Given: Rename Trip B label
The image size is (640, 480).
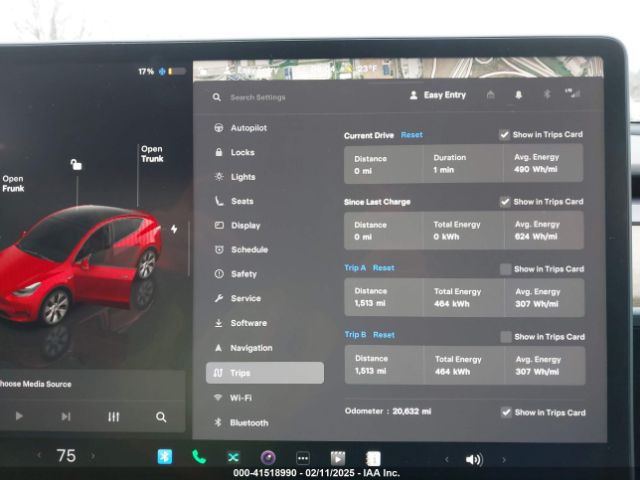Looking at the screenshot, I should pos(356,335).
